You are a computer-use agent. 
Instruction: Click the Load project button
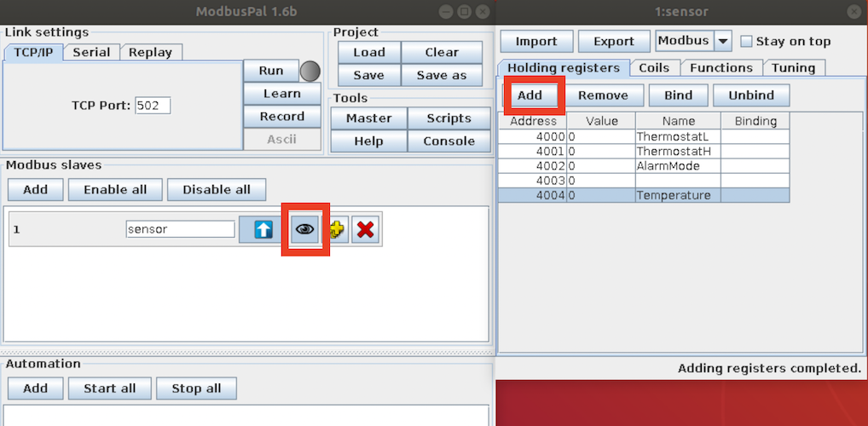[369, 53]
